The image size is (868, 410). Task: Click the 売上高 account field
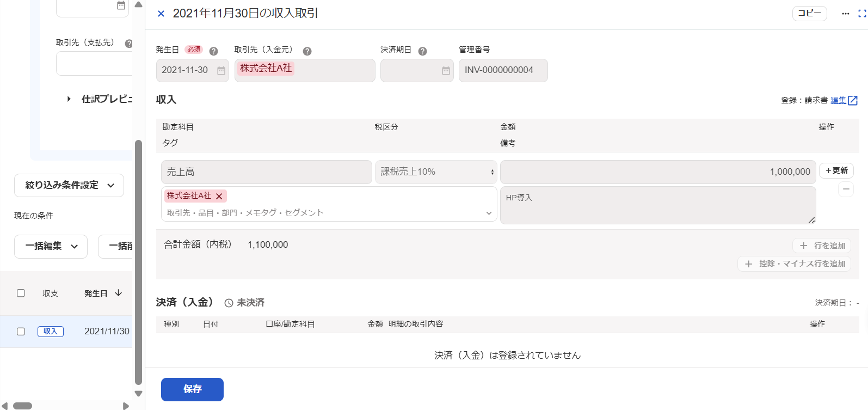267,172
